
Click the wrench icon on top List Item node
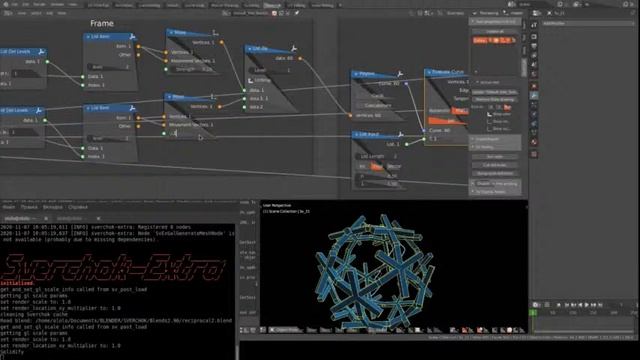[132, 37]
